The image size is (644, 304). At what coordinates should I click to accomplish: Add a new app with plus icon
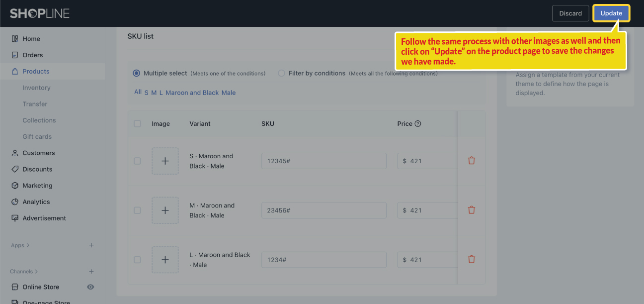[x=91, y=245]
